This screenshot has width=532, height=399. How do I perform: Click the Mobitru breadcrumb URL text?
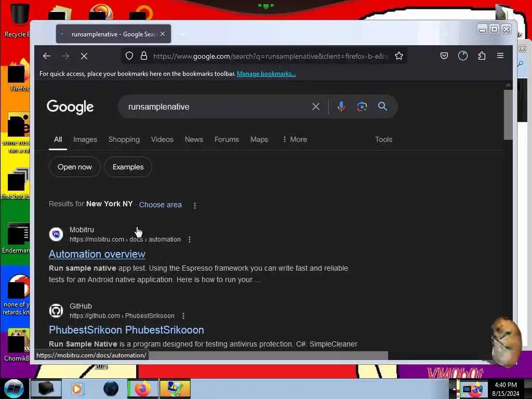pos(125,240)
